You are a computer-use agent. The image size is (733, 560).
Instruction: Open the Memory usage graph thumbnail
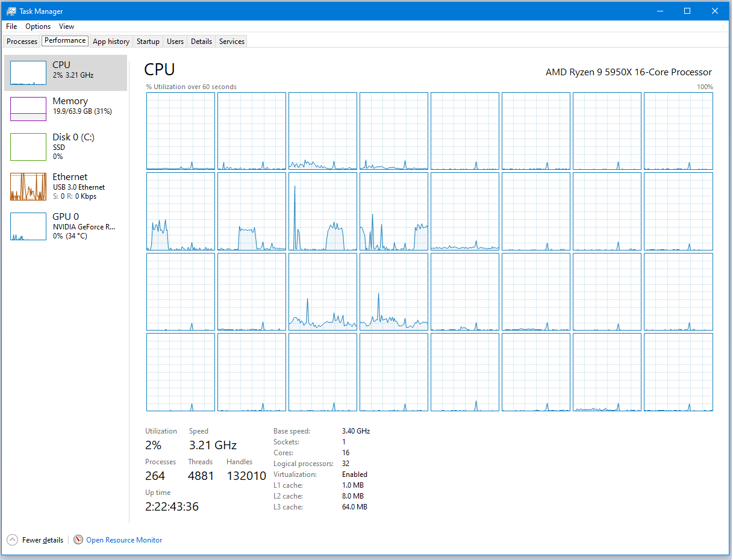28,109
